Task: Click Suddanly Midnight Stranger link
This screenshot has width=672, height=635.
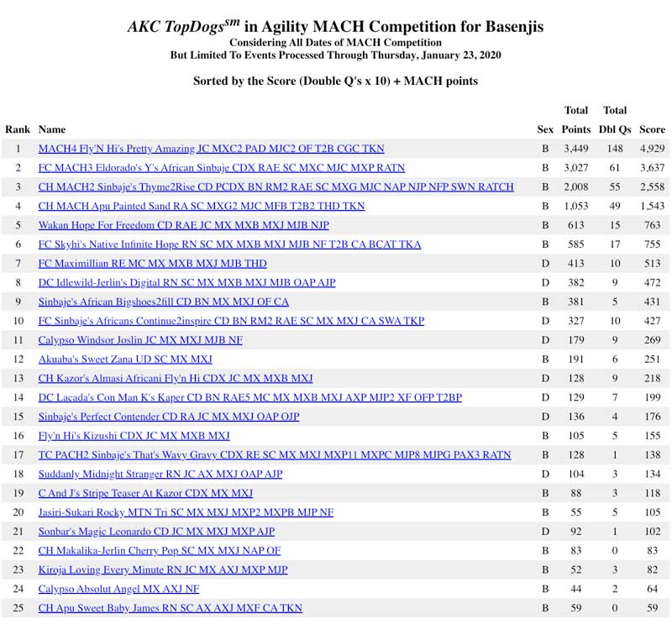Action: click(x=160, y=475)
